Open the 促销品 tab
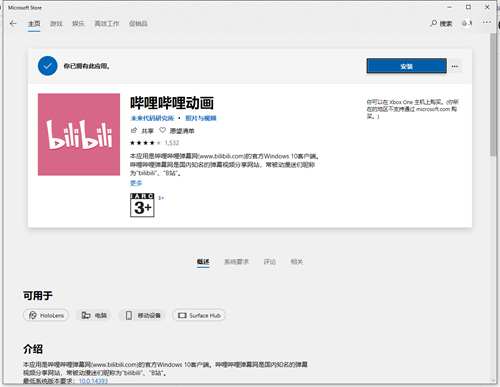This screenshot has width=500, height=387. [x=138, y=23]
